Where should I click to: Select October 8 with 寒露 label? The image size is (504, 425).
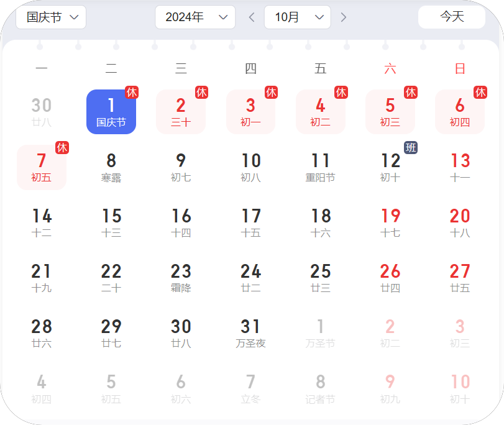111,167
